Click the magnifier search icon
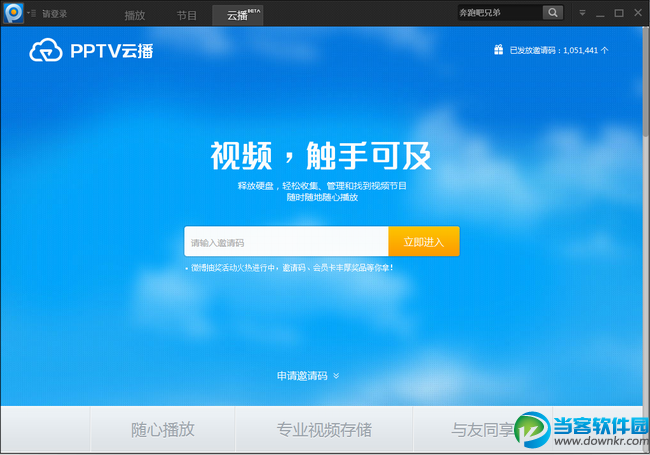The image size is (650, 455). pos(553,13)
